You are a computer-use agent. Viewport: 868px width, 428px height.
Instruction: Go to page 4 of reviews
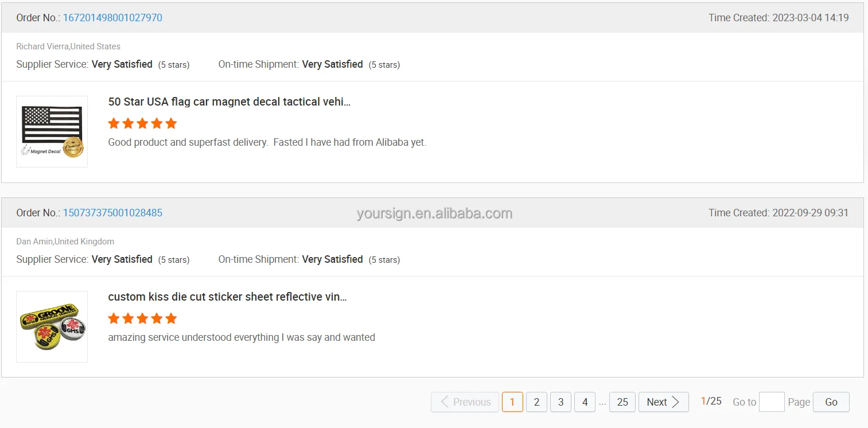[585, 402]
